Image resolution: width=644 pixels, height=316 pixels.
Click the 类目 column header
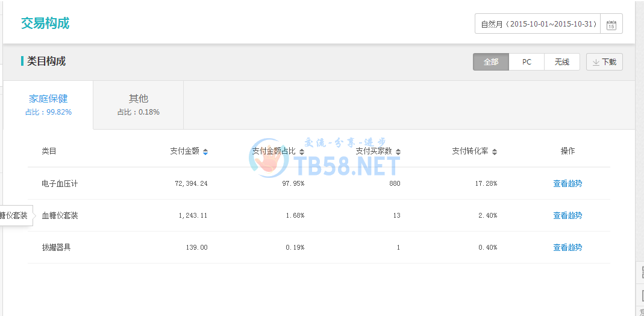[x=49, y=151]
